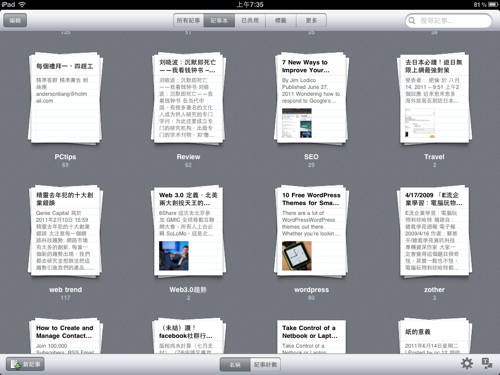Open the stack with the facebook社群 note
Image resolution: width=500 pixels, height=375 pixels.
point(188,336)
